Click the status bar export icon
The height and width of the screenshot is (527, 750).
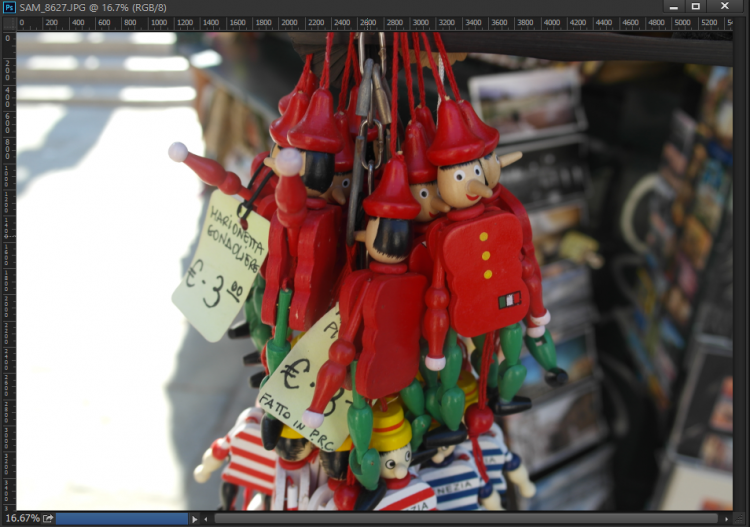(48, 519)
